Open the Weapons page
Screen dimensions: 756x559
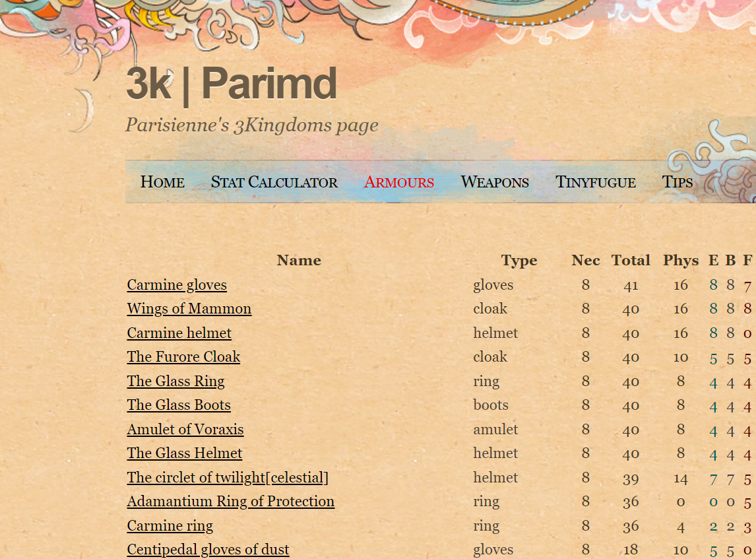click(x=495, y=182)
